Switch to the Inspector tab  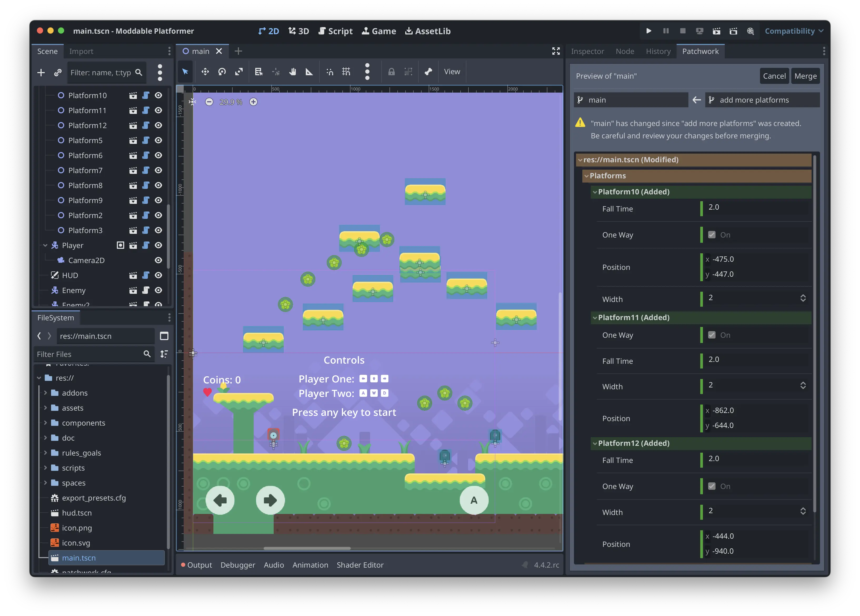[x=587, y=51]
